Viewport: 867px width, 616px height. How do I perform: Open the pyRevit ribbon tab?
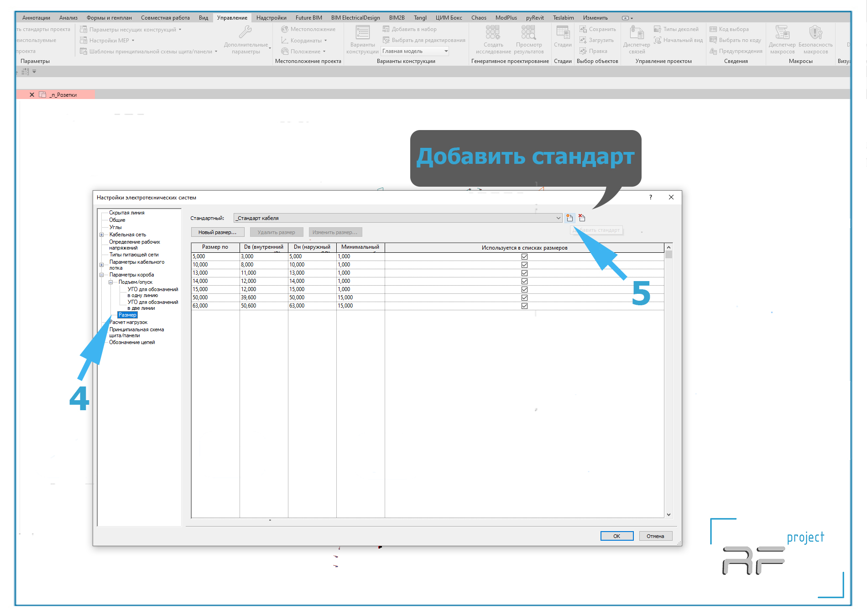[535, 18]
